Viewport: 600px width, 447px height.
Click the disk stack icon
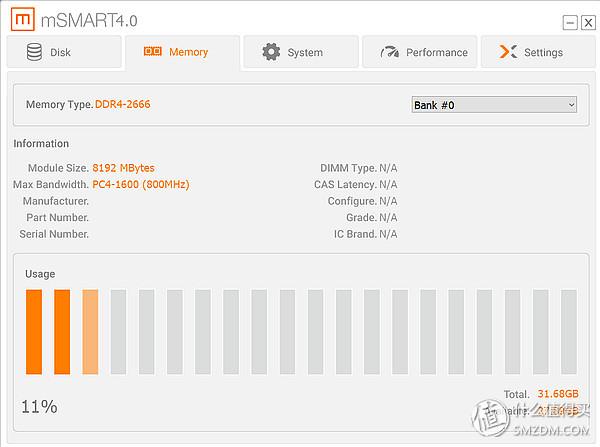pos(34,52)
